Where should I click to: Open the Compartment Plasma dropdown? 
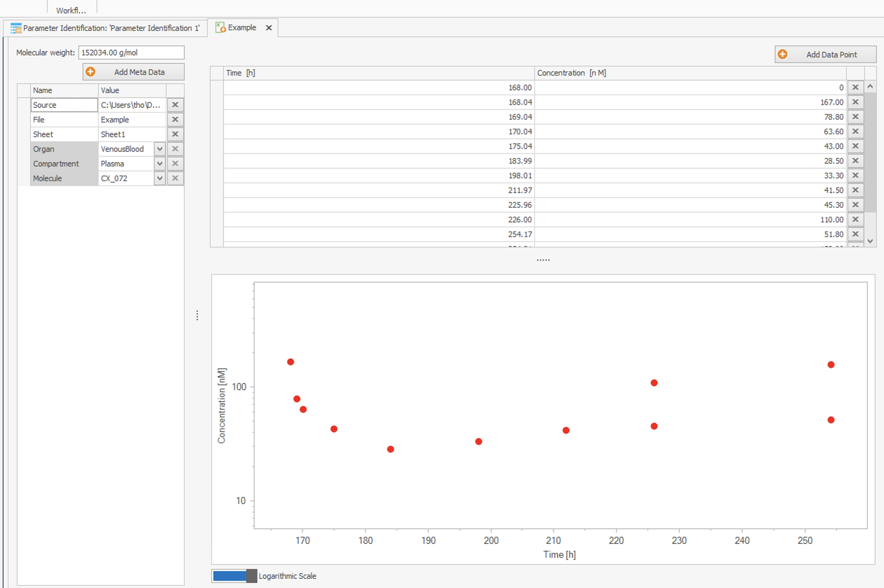(160, 164)
